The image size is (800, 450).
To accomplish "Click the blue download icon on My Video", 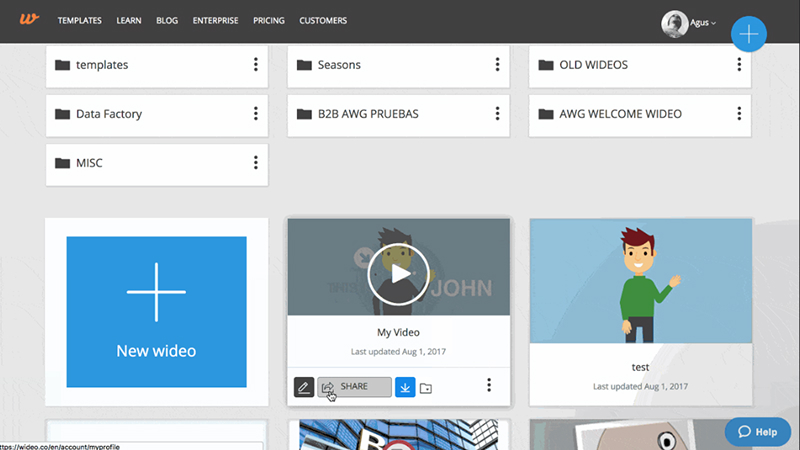I will [405, 387].
